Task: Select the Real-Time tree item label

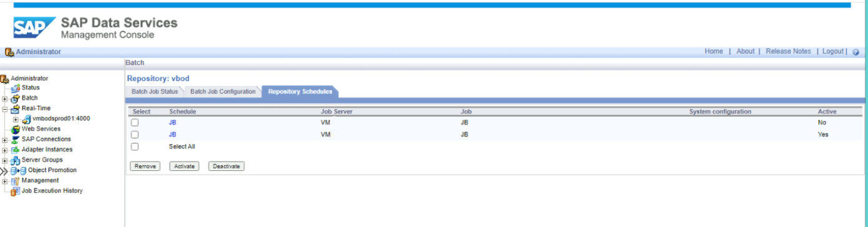Action: [36, 109]
